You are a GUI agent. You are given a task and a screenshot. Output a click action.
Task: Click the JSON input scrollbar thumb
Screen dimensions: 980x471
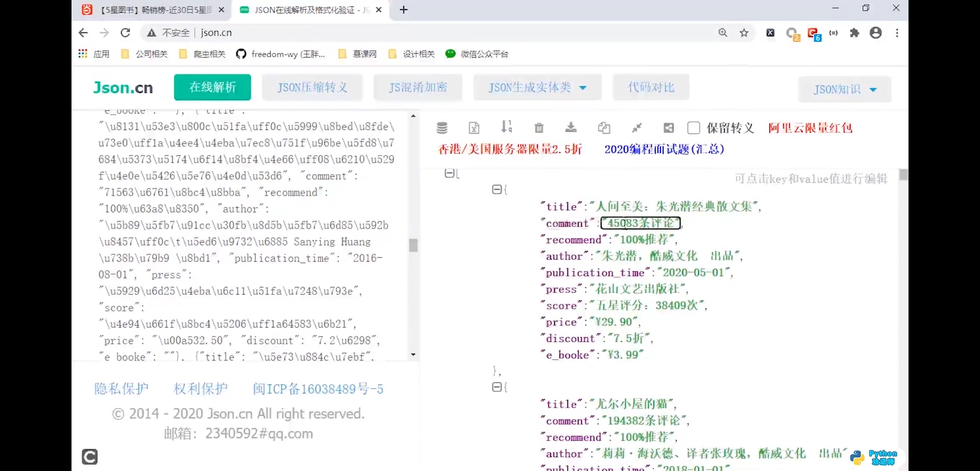click(x=413, y=245)
